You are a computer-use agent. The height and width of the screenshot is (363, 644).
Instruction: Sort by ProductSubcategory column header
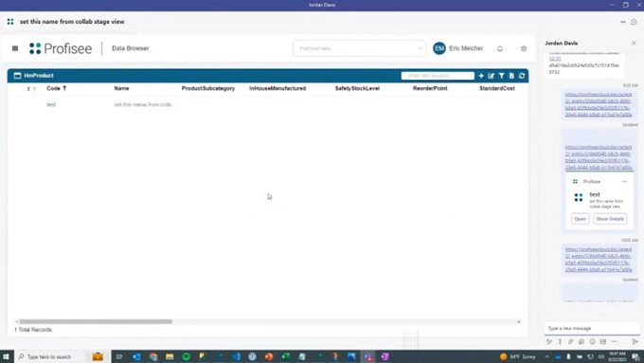click(x=208, y=88)
